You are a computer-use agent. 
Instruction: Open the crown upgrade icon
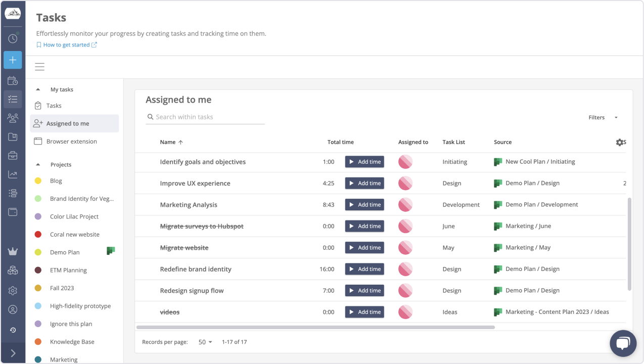pyautogui.click(x=13, y=251)
